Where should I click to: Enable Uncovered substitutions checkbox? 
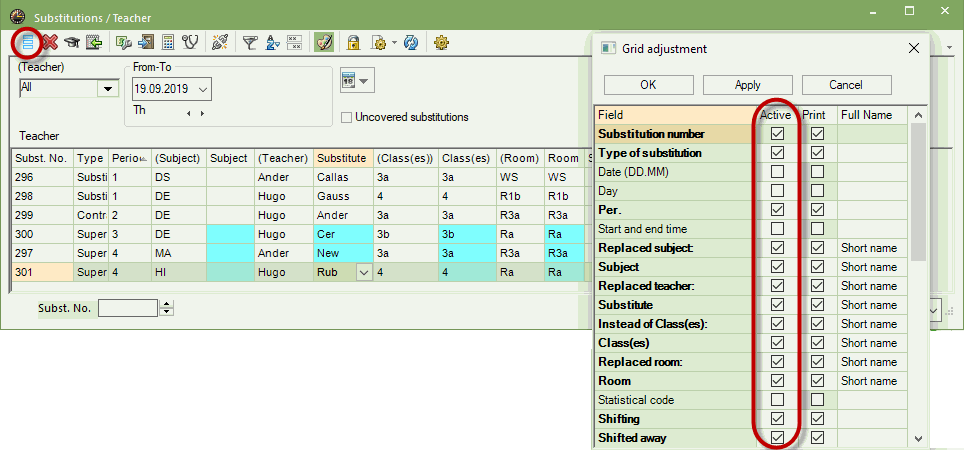[x=347, y=117]
